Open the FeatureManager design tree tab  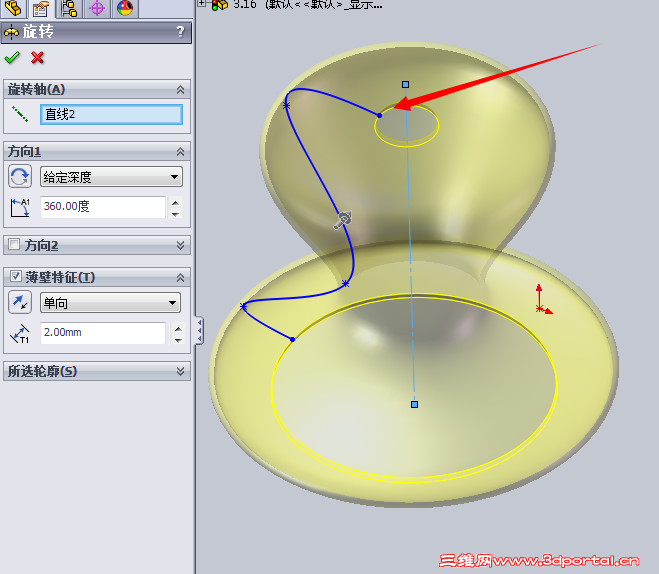13,8
